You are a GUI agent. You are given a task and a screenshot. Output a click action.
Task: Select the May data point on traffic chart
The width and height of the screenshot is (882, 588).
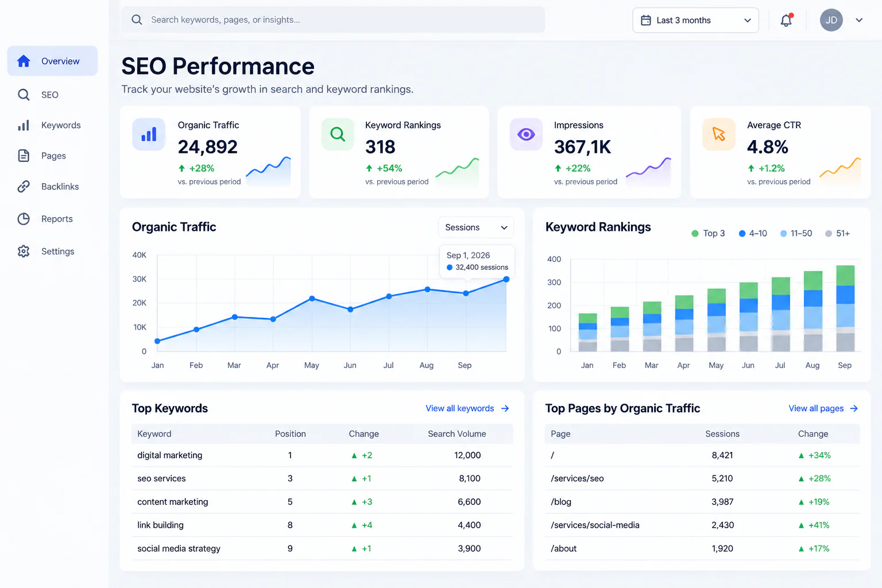pyautogui.click(x=312, y=299)
